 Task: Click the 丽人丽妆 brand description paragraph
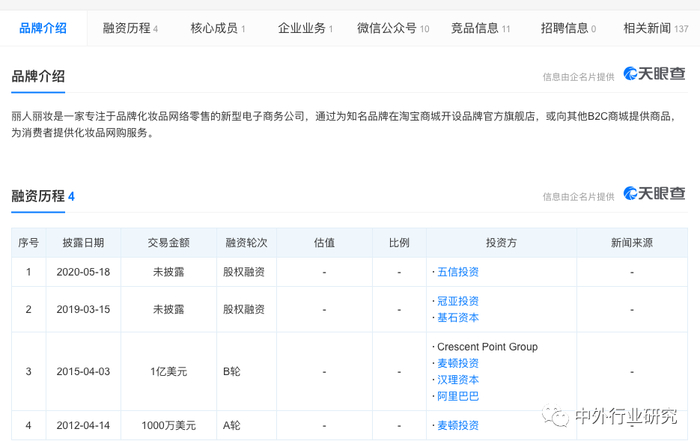click(x=344, y=125)
